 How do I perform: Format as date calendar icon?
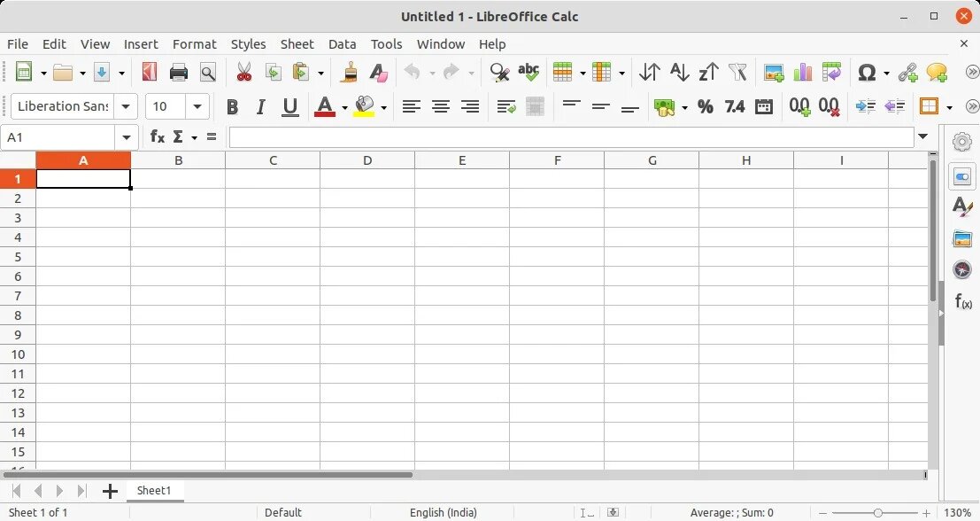coord(764,106)
